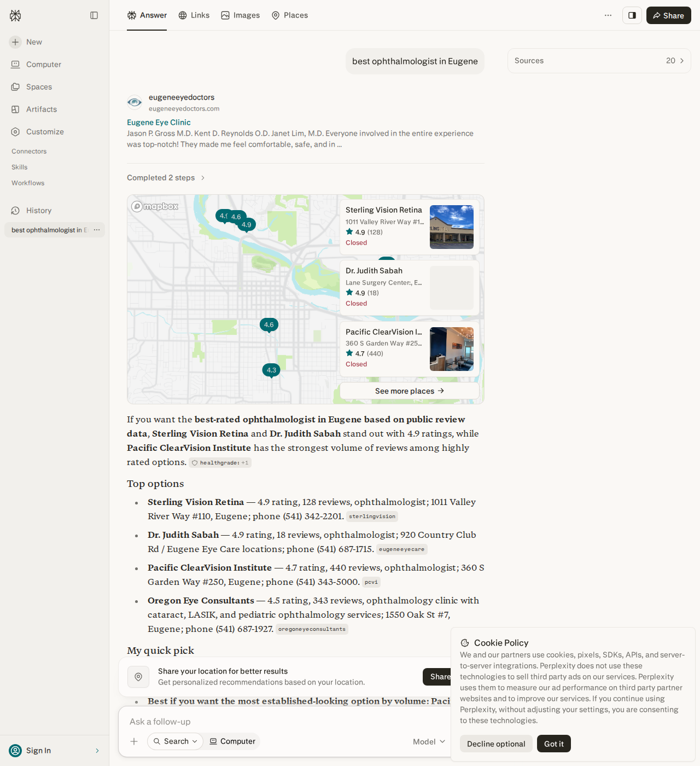Click Got it on cookie policy

pos(554,744)
